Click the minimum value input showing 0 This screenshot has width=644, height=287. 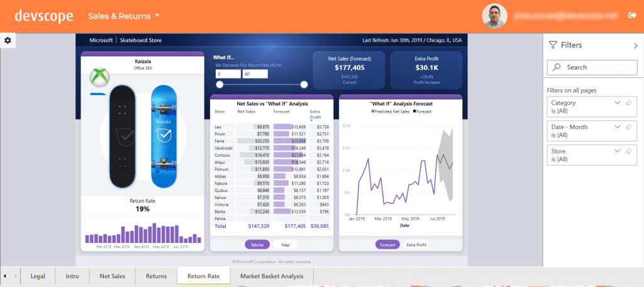coord(228,74)
